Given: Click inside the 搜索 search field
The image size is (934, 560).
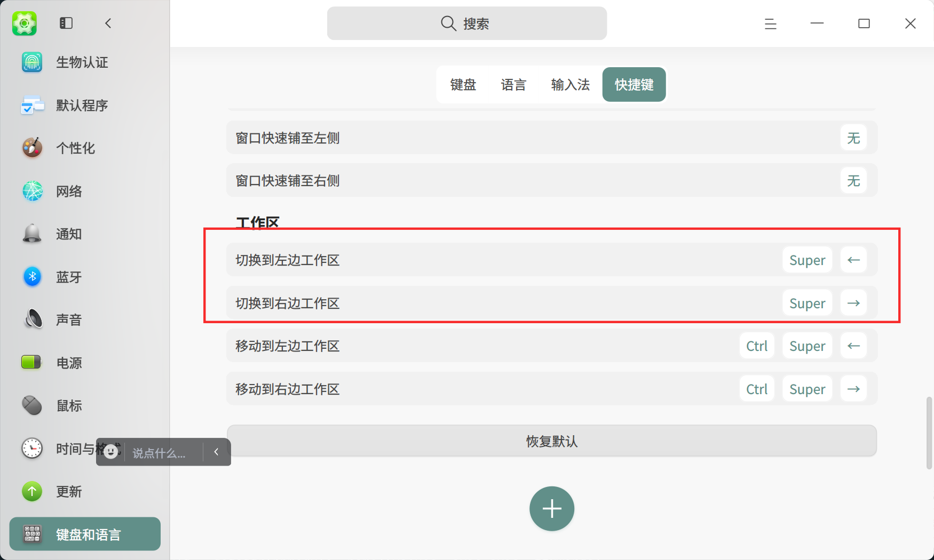Looking at the screenshot, I should (x=467, y=23).
